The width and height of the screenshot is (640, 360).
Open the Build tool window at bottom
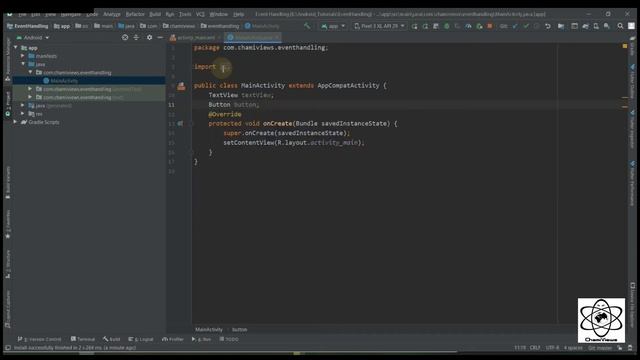click(x=111, y=339)
